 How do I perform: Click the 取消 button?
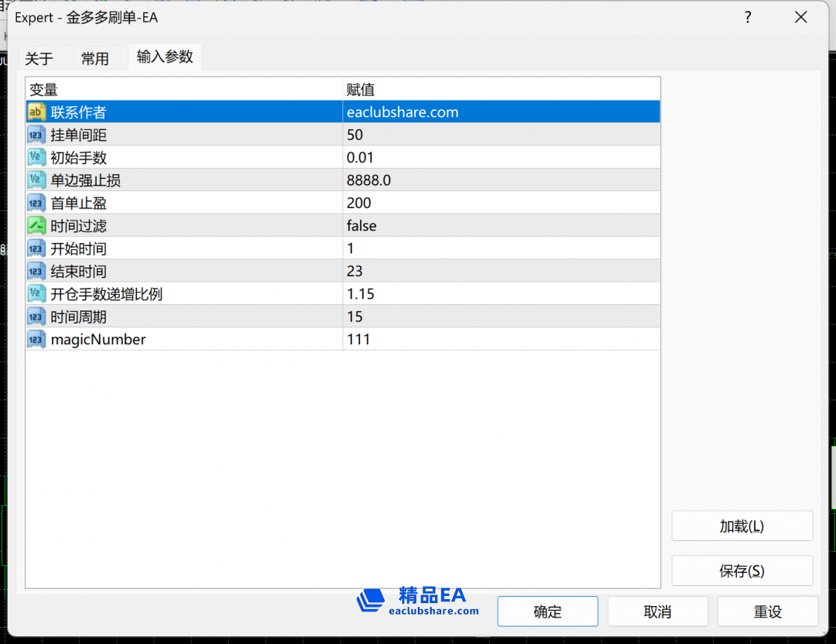[x=657, y=611]
